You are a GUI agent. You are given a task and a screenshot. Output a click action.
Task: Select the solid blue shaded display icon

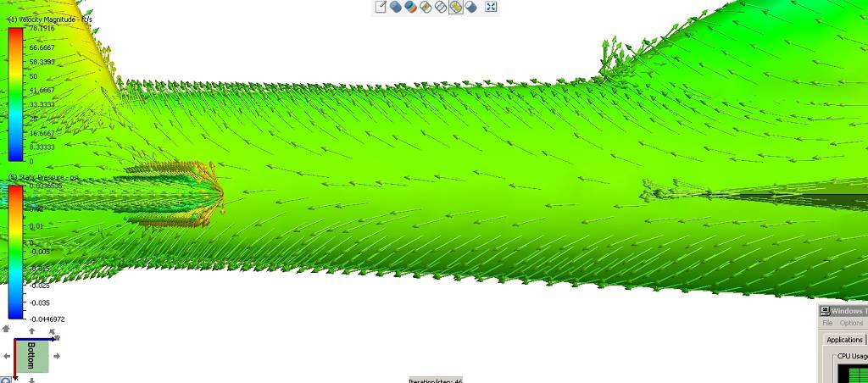(396, 8)
